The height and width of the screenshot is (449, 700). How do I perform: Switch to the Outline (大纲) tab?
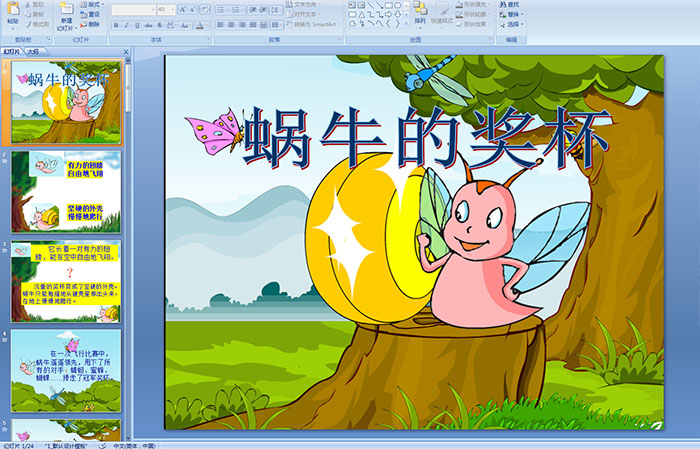(33, 51)
